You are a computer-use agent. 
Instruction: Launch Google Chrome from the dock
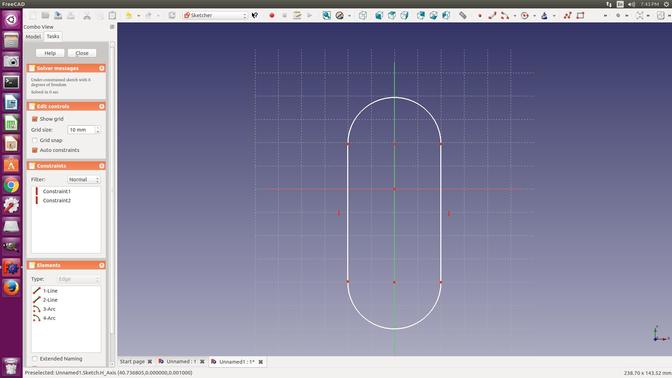pyautogui.click(x=11, y=185)
